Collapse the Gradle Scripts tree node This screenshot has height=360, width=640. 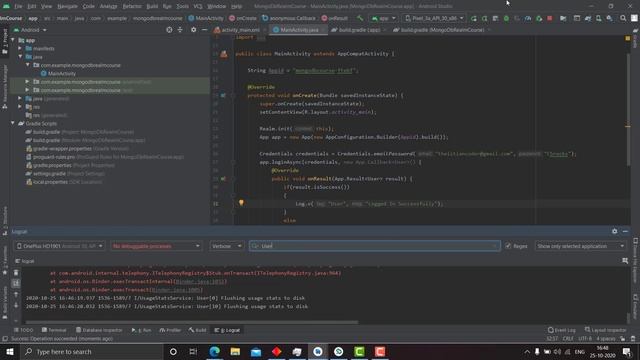[13, 123]
